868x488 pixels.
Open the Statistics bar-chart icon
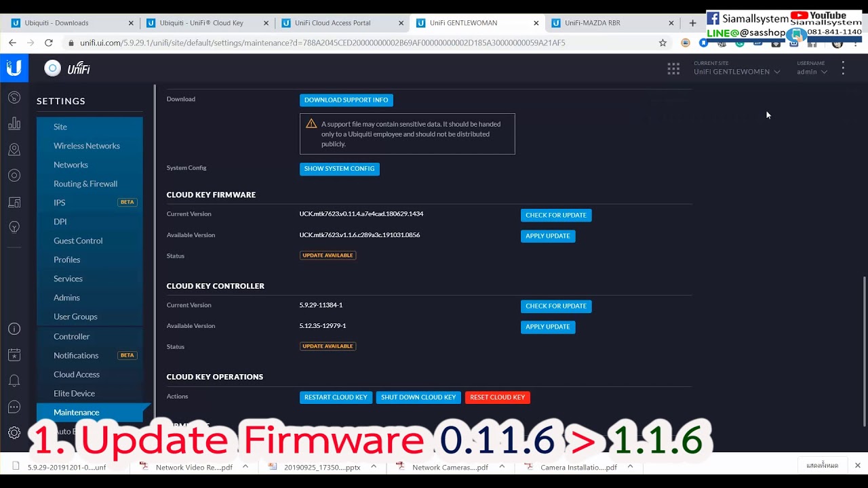pos(14,123)
